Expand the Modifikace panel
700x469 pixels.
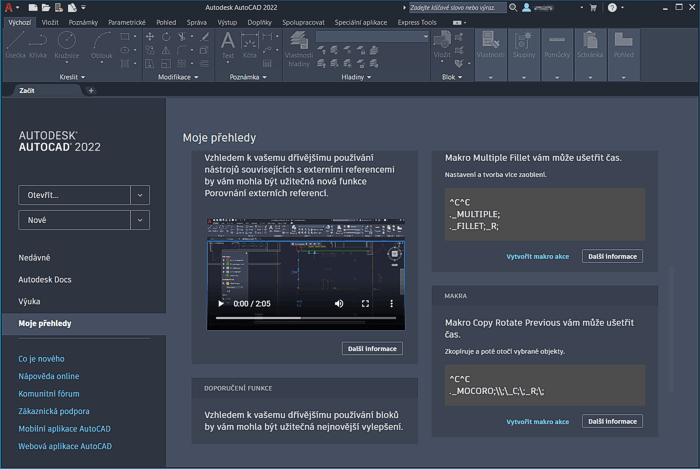[x=178, y=77]
